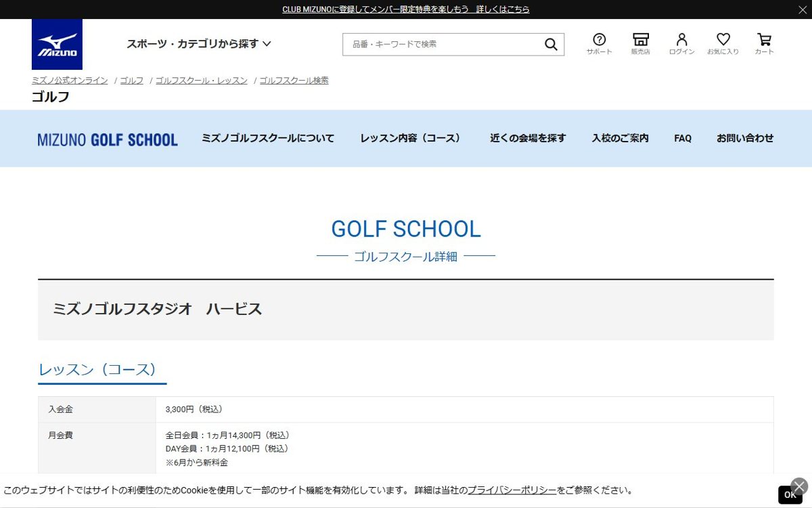This screenshot has height=508, width=812.
Task: Dismiss cookie notice with round X
Action: pyautogui.click(x=799, y=486)
